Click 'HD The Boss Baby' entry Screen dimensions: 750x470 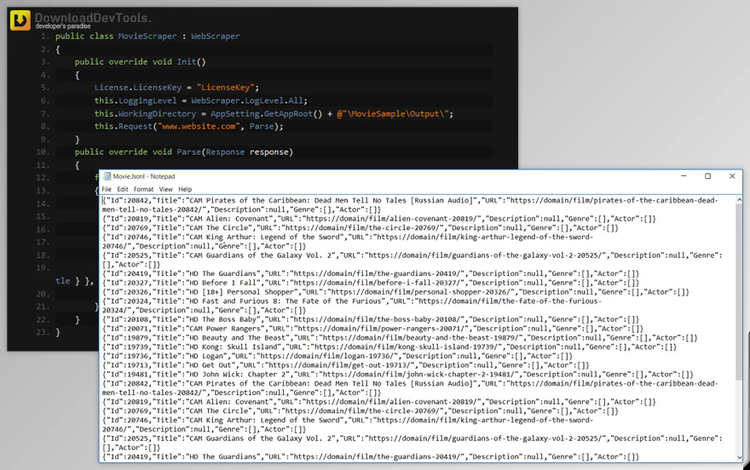pyautogui.click(x=225, y=319)
